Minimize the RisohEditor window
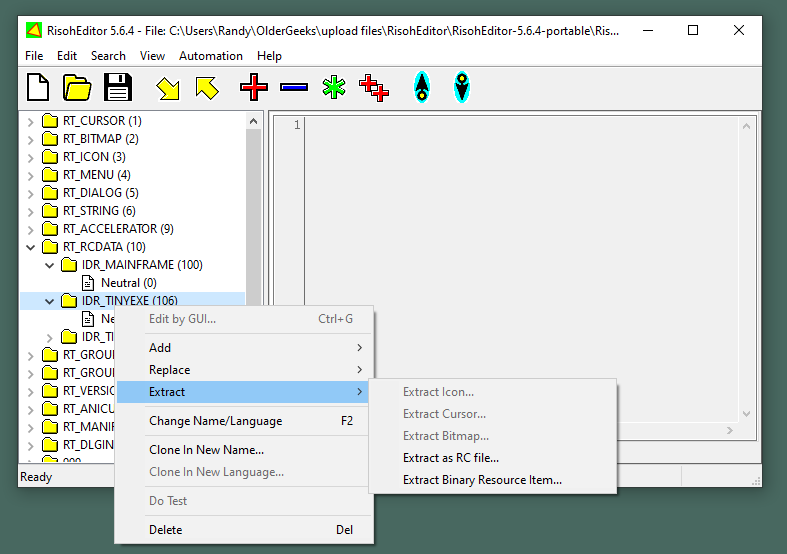 click(x=648, y=31)
